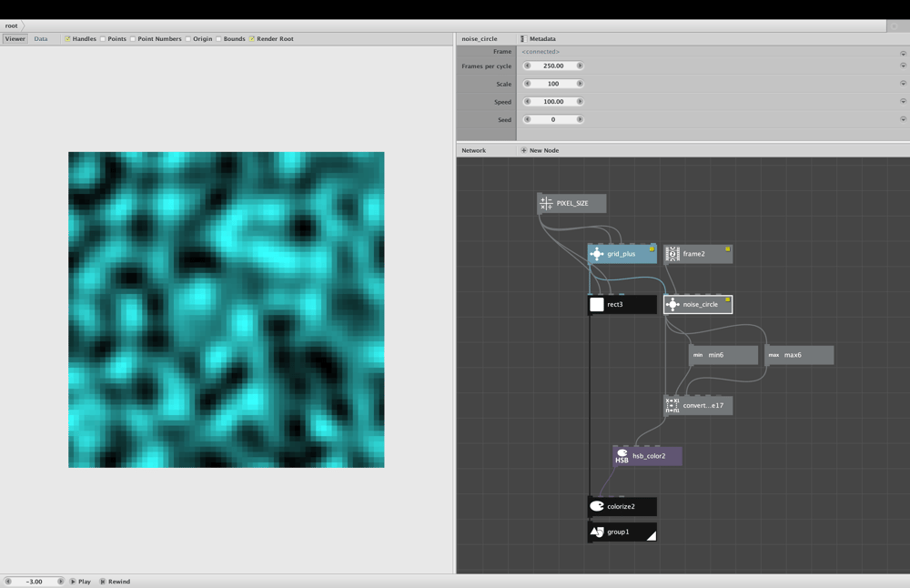
Task: Click the cyan noise image in viewer
Action: (x=227, y=309)
